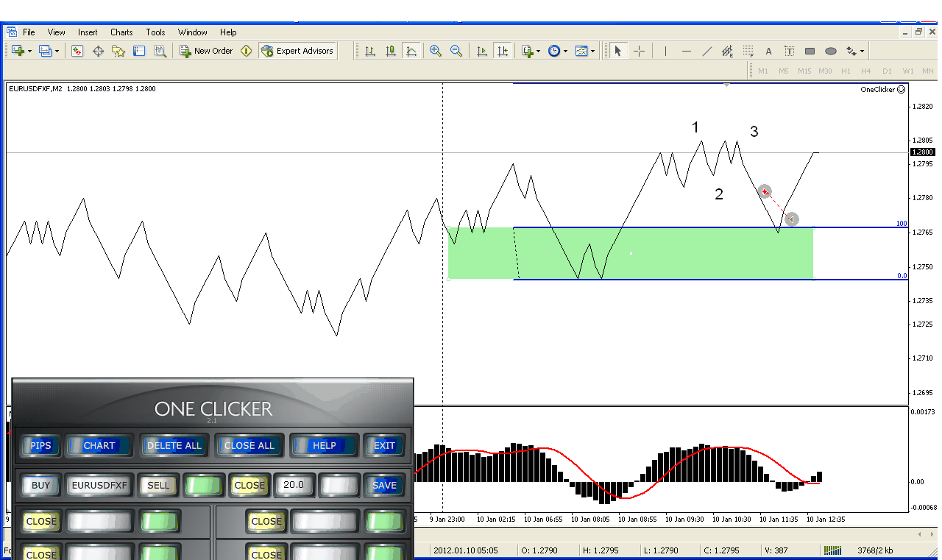
Task: Open the Insert menu
Action: [x=88, y=32]
